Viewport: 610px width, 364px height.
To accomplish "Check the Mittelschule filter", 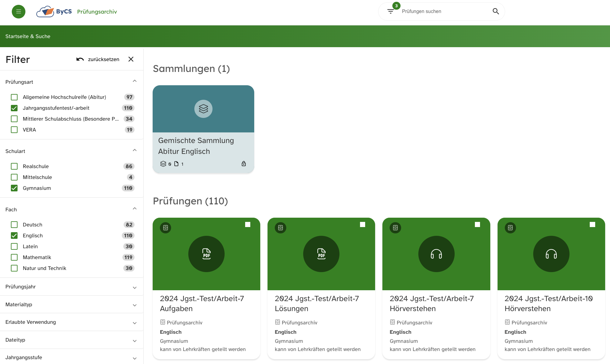I will (14, 177).
